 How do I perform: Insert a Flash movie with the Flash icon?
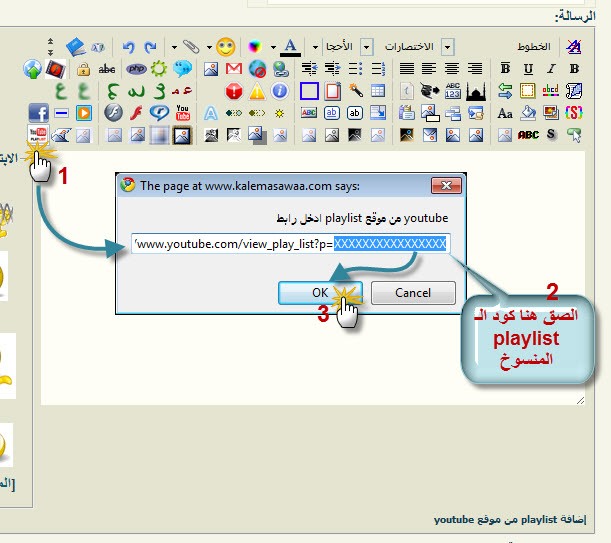pos(113,113)
